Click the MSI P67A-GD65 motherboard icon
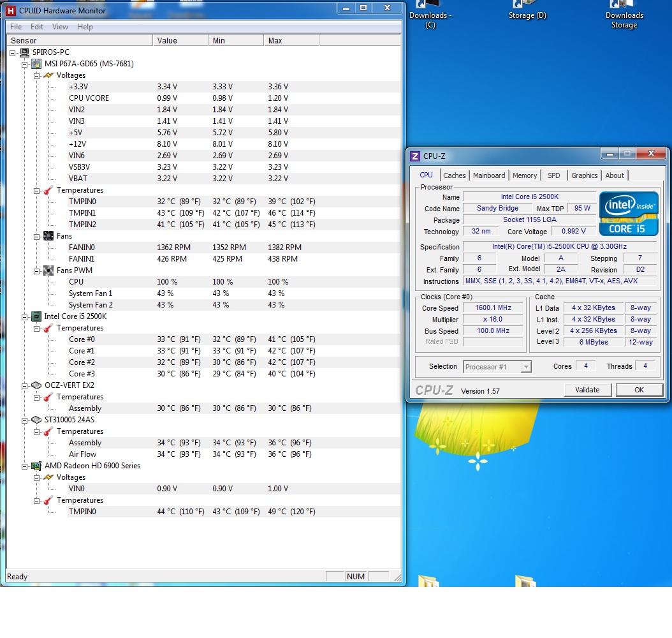The height and width of the screenshot is (638, 672). tap(36, 64)
